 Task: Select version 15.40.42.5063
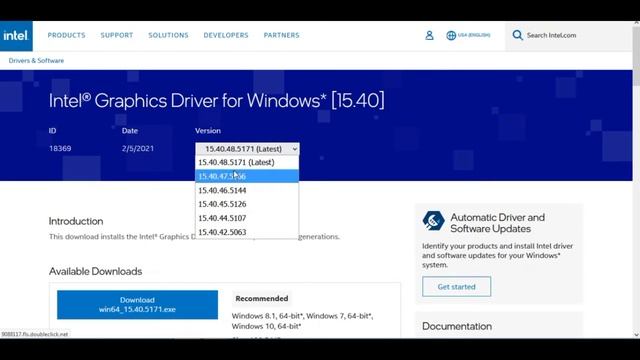[247, 232]
